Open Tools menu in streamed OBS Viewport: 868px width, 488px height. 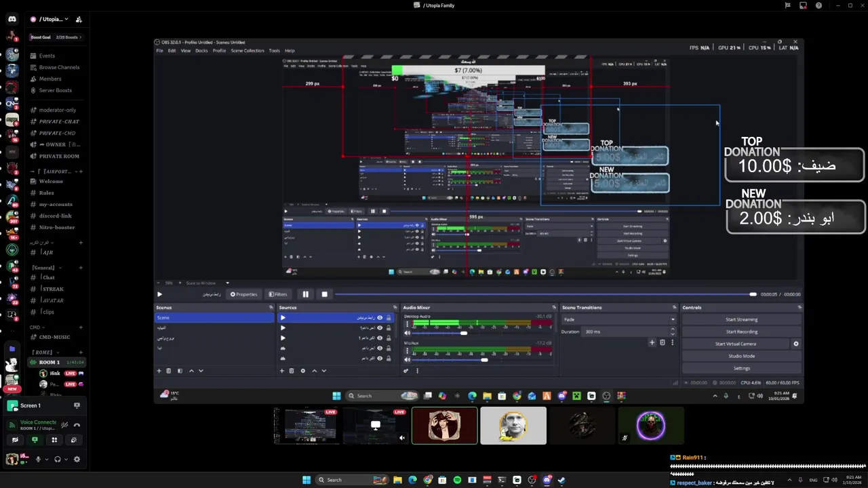(274, 51)
